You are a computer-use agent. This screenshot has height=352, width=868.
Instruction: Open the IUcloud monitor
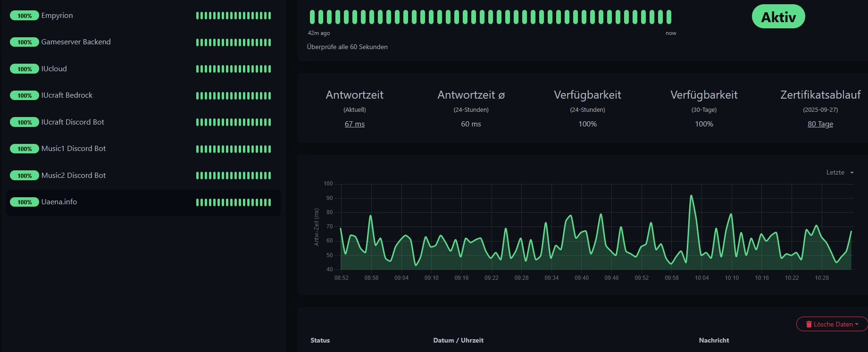tap(54, 69)
